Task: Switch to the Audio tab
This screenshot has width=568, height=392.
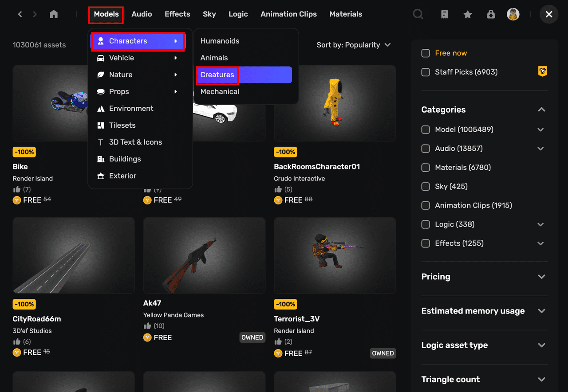Action: point(142,14)
